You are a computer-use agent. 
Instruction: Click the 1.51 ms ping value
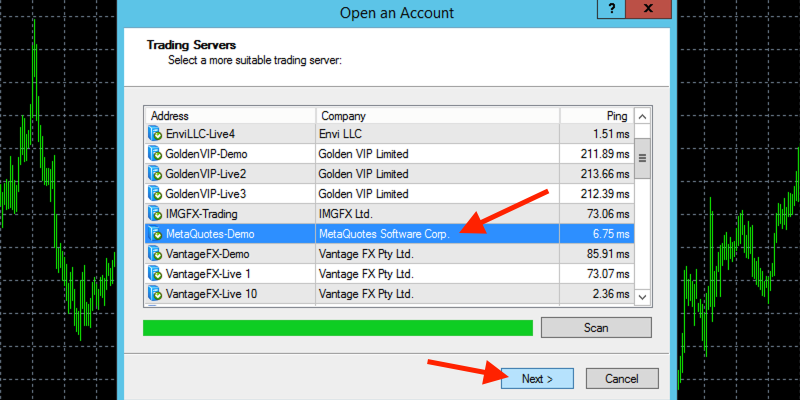click(x=611, y=134)
